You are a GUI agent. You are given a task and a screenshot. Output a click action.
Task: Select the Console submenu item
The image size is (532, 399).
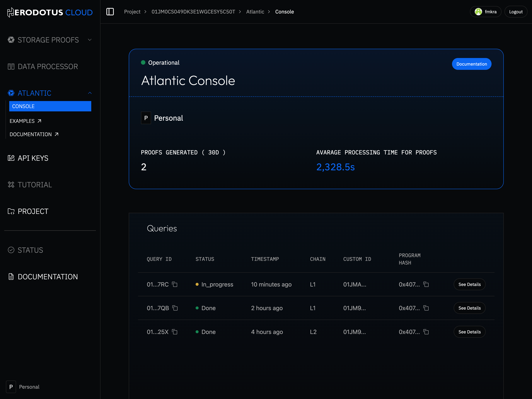50,106
